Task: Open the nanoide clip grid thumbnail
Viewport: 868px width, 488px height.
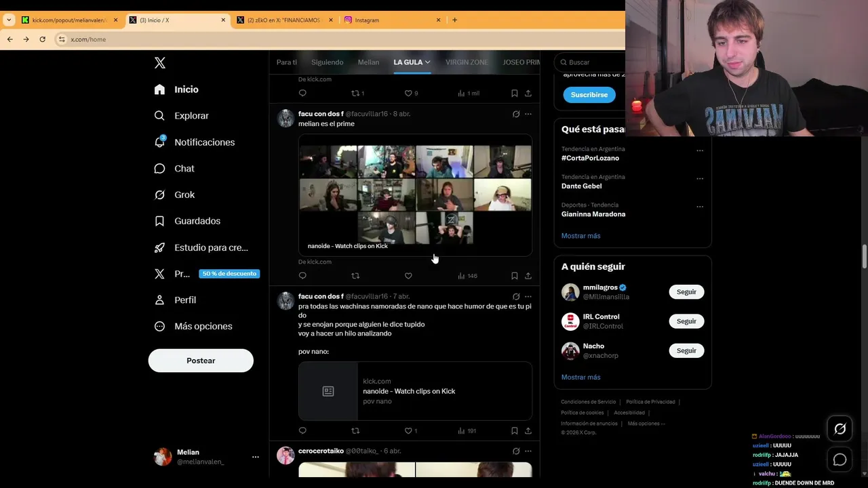Action: click(415, 195)
